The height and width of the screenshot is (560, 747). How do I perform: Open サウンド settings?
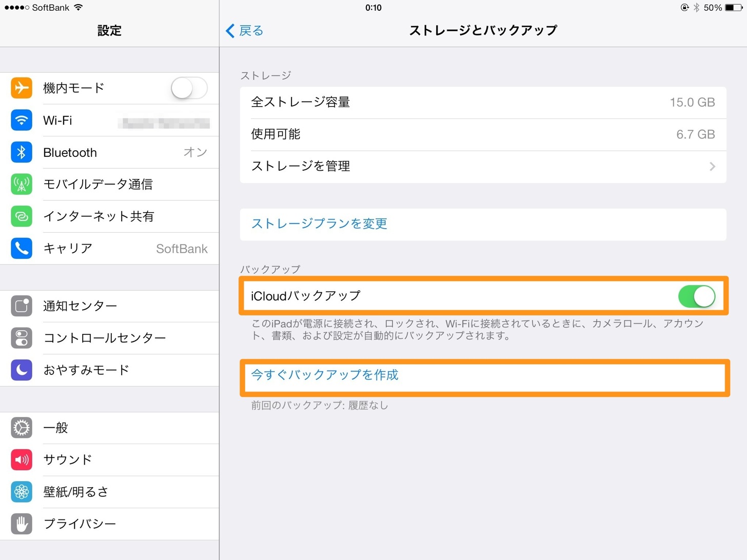click(x=109, y=459)
